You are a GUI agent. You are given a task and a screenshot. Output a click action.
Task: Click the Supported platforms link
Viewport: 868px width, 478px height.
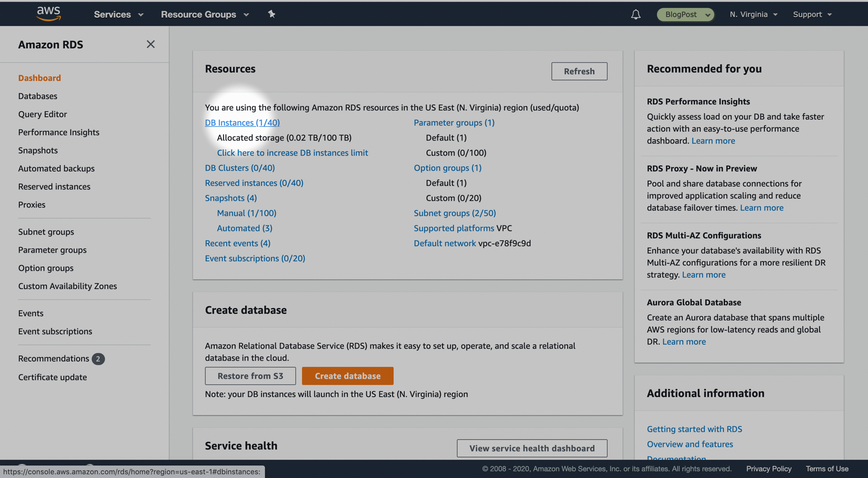point(454,228)
